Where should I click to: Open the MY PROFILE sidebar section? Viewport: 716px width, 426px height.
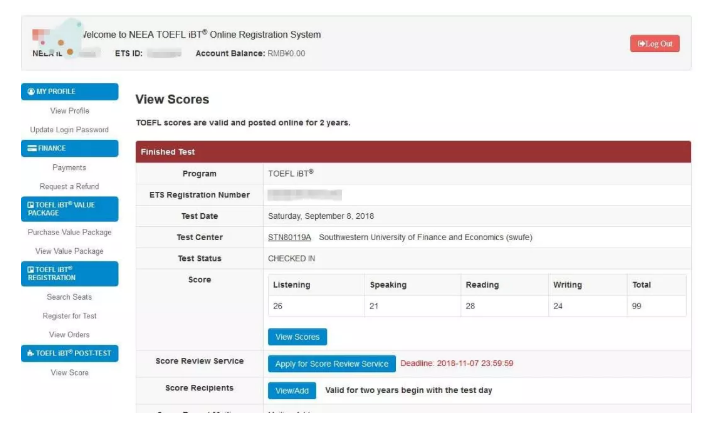69,91
